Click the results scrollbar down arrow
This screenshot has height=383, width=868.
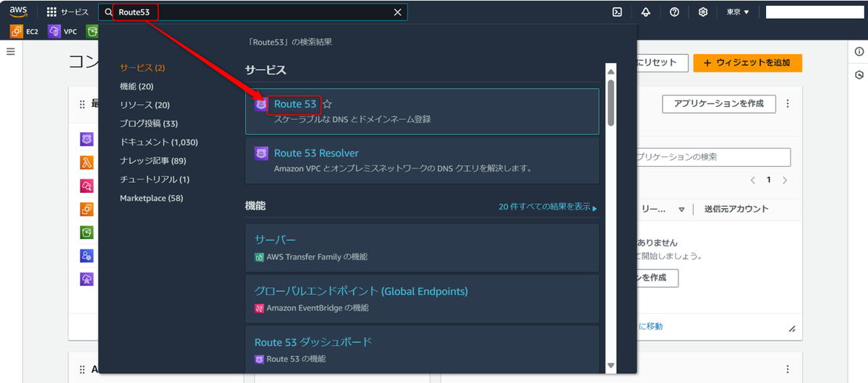click(x=610, y=366)
